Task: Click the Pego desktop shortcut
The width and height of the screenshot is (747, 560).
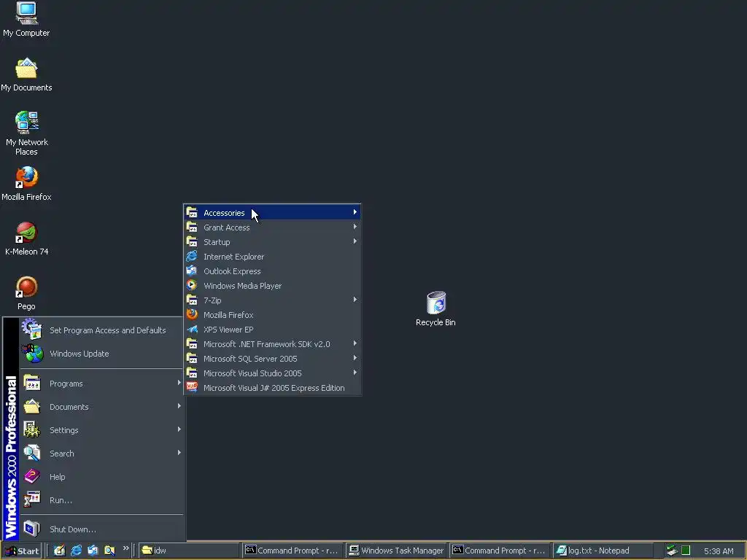Action: 26,293
